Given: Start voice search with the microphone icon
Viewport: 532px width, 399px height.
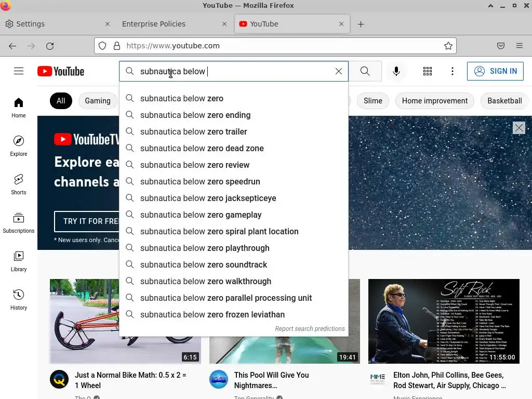Looking at the screenshot, I should (396, 71).
